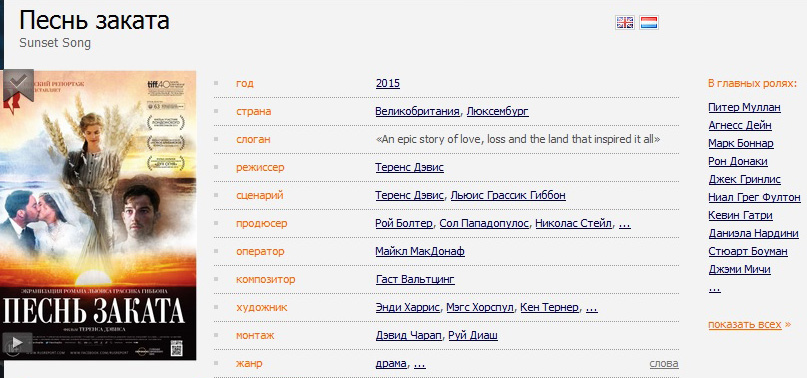Open the слова link in genre row
Viewport: 807px width, 378px height.
click(x=664, y=364)
